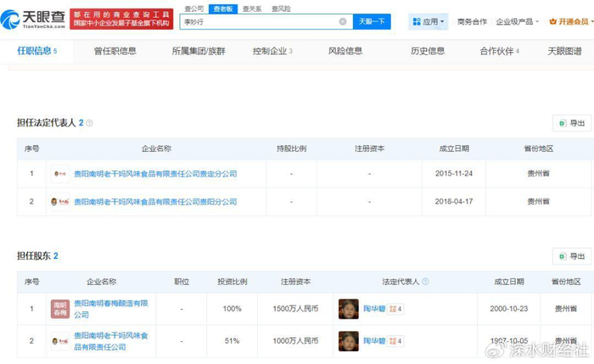
Task: Open the 贵定分公司 company link
Action: (x=155, y=174)
